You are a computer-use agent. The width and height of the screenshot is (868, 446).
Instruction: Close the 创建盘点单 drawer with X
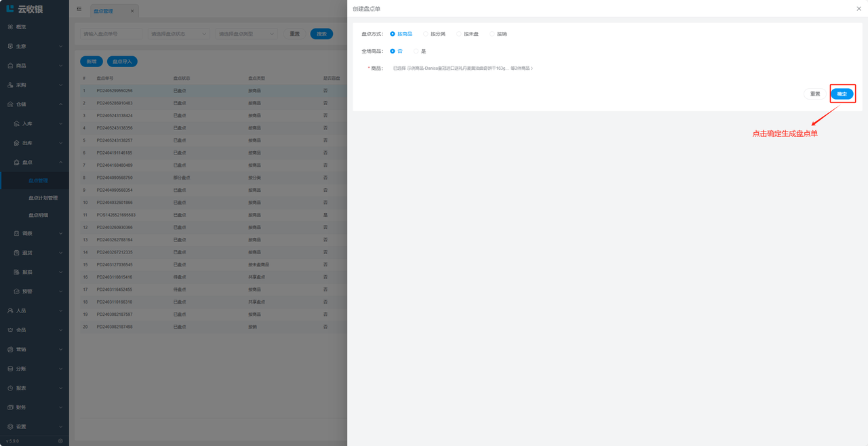coord(859,9)
